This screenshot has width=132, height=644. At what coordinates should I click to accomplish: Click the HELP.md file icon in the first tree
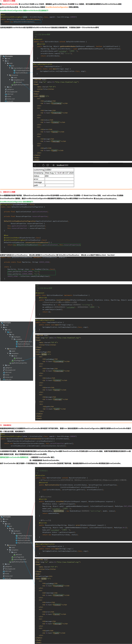(6, 94)
